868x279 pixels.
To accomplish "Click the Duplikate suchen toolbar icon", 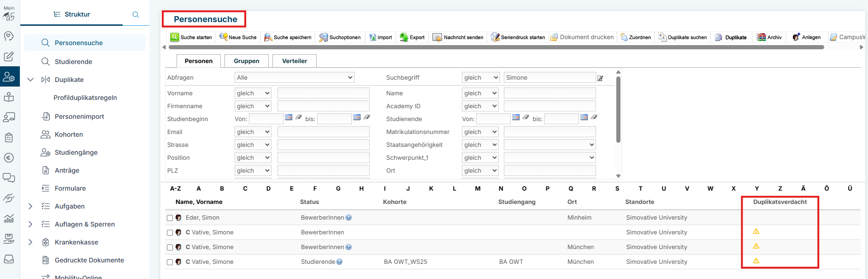I will pos(662,37).
